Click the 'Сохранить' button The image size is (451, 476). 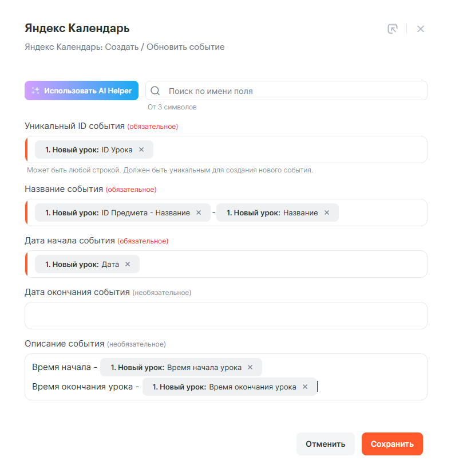[x=392, y=444]
